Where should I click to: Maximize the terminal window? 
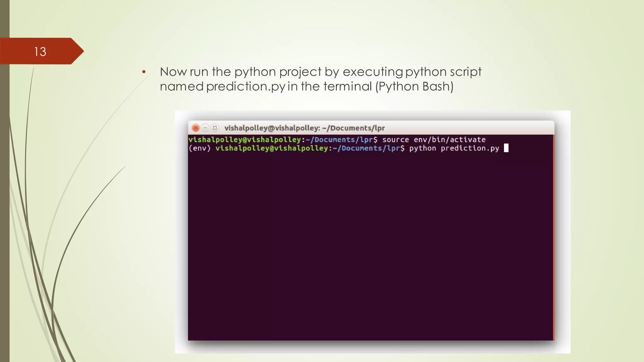click(215, 128)
